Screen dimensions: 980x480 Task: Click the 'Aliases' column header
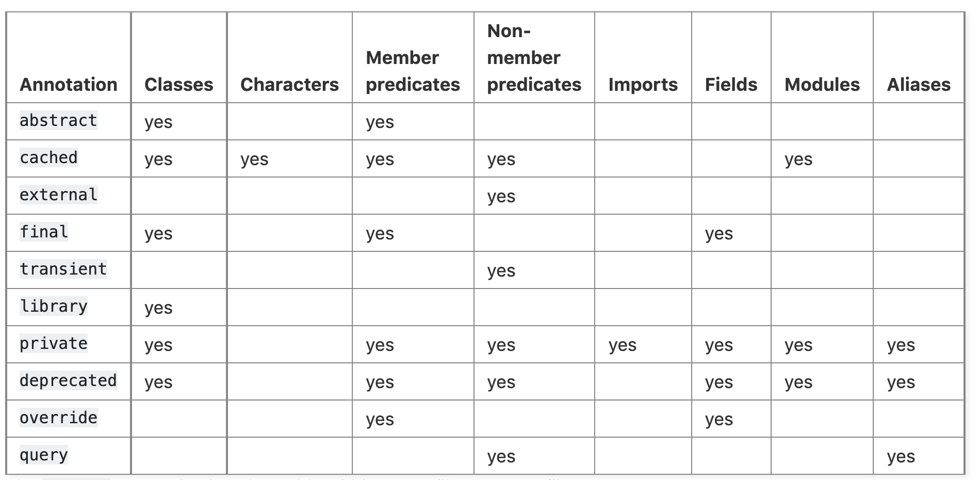919,84
